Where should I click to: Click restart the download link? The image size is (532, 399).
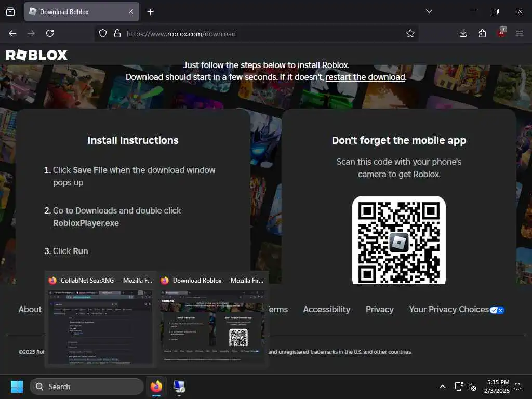click(365, 77)
